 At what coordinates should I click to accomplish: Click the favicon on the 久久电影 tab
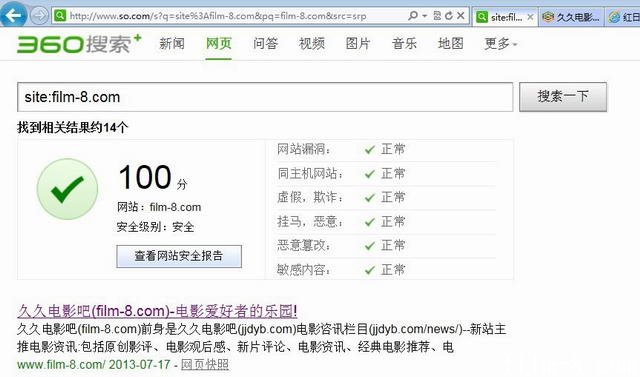tap(548, 17)
